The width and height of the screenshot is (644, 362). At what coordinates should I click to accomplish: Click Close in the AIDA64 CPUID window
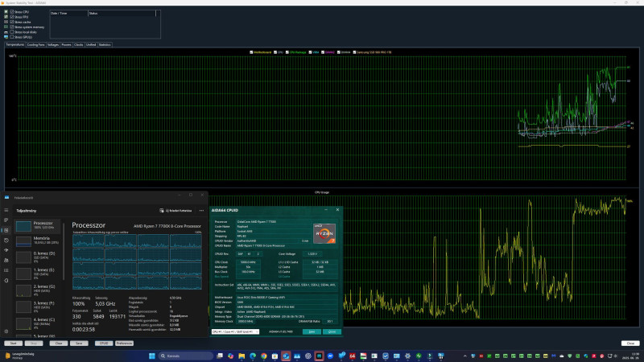click(332, 331)
